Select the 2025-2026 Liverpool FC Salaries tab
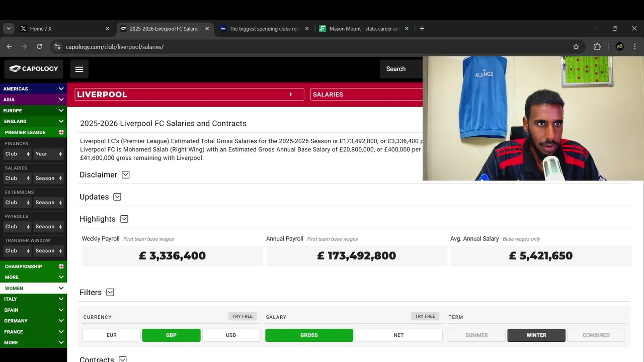Image resolution: width=644 pixels, height=362 pixels. tap(165, 29)
